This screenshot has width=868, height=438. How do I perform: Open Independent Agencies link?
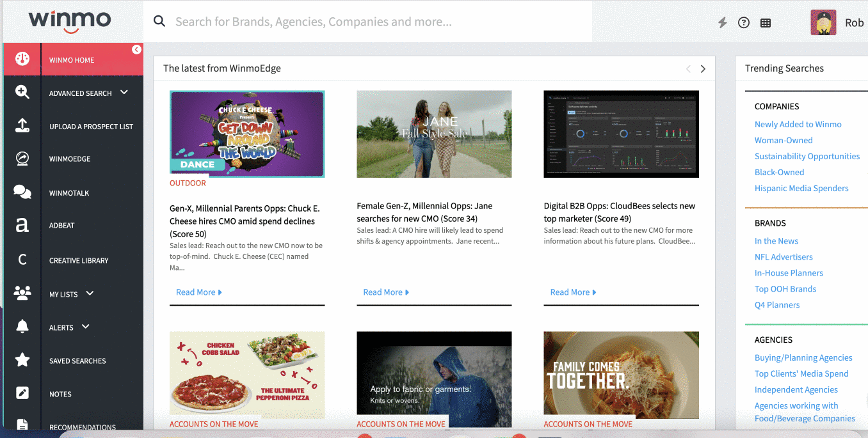[796, 389]
